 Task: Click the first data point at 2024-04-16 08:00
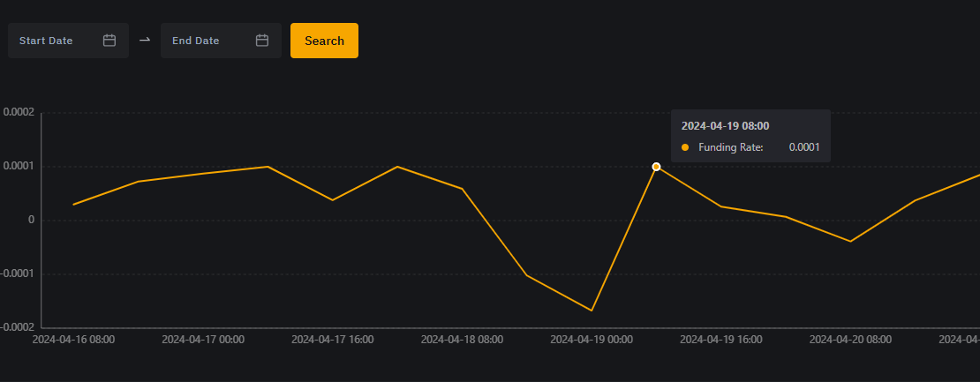point(73,205)
